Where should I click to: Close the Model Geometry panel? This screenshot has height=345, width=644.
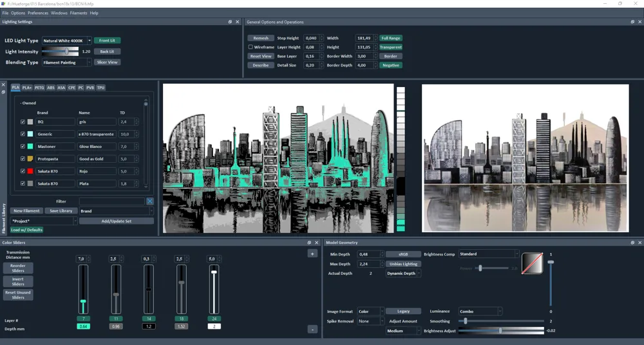pyautogui.click(x=640, y=243)
